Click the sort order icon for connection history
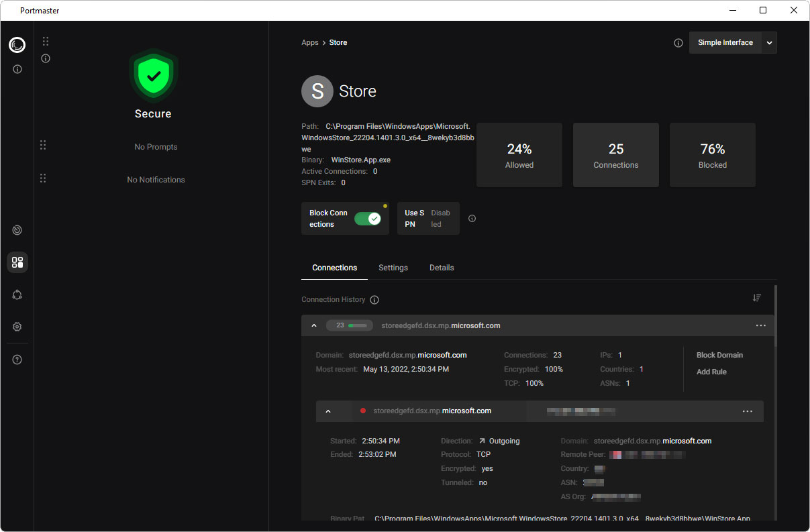The height and width of the screenshot is (532, 810). click(x=757, y=298)
